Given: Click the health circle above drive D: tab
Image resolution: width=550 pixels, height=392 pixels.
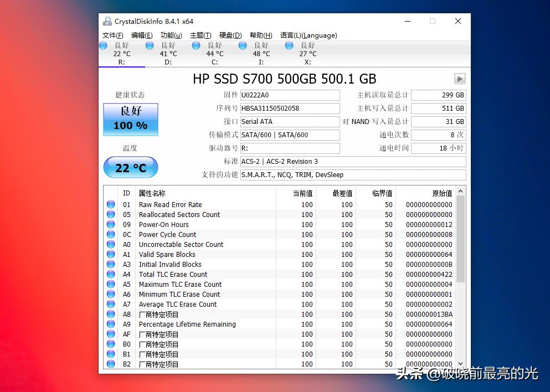Looking at the screenshot, I should (x=149, y=46).
